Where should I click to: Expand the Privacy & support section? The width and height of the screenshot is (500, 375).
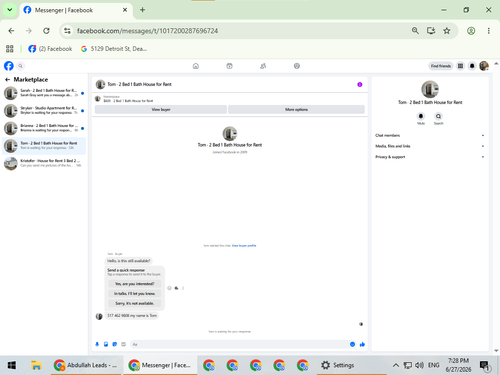pos(430,157)
